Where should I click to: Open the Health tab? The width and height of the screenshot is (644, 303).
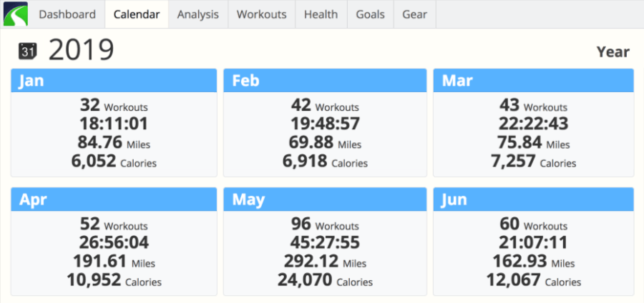(321, 14)
